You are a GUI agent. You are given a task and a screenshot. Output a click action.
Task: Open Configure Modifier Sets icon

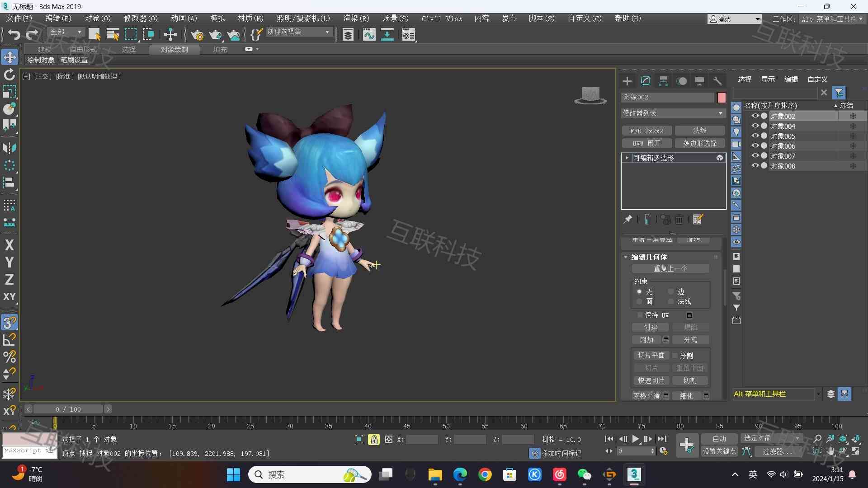coord(698,220)
